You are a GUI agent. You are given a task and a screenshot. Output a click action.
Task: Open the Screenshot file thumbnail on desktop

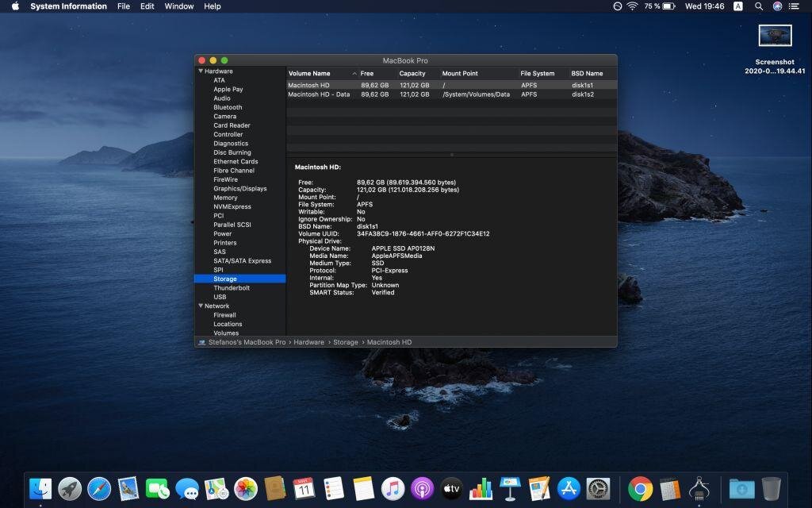click(x=776, y=36)
